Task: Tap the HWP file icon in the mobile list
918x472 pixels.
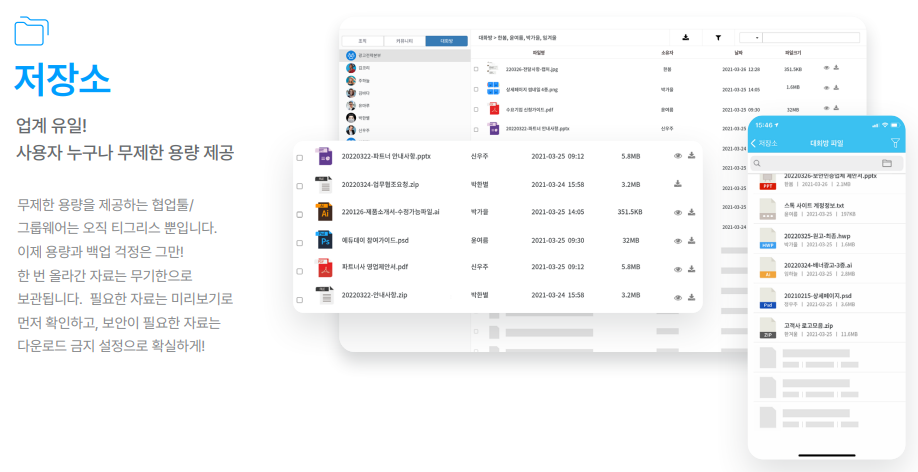Action: click(768, 239)
